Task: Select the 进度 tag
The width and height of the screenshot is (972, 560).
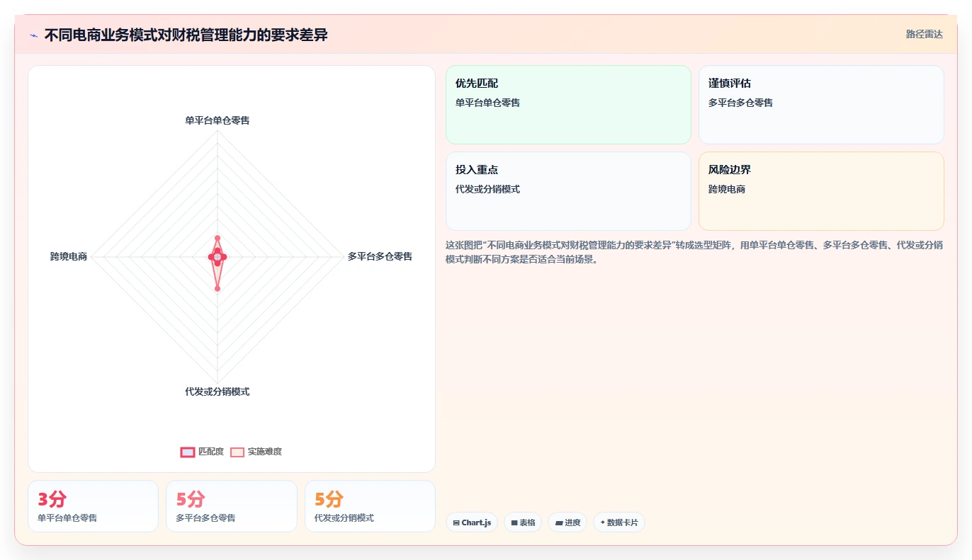Action: tap(567, 522)
